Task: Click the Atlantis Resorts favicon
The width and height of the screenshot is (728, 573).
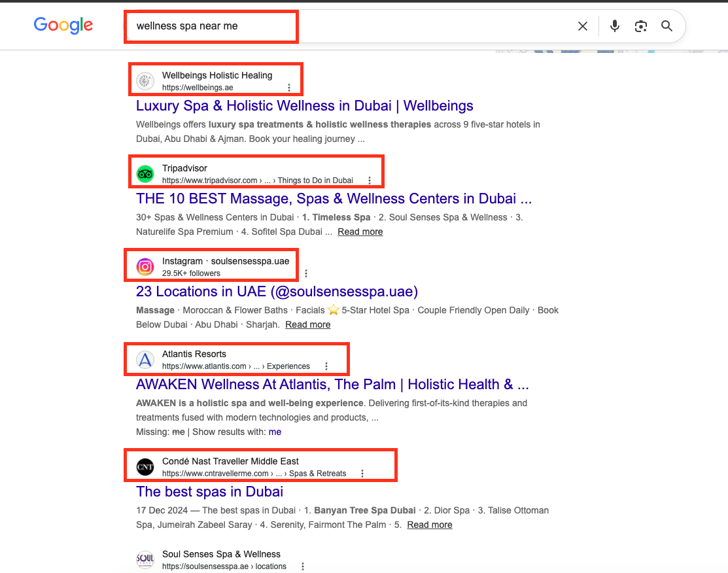Action: pyautogui.click(x=145, y=360)
